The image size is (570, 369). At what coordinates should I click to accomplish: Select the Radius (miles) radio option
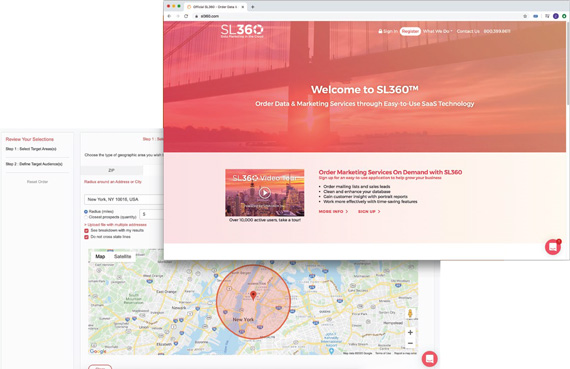point(86,212)
